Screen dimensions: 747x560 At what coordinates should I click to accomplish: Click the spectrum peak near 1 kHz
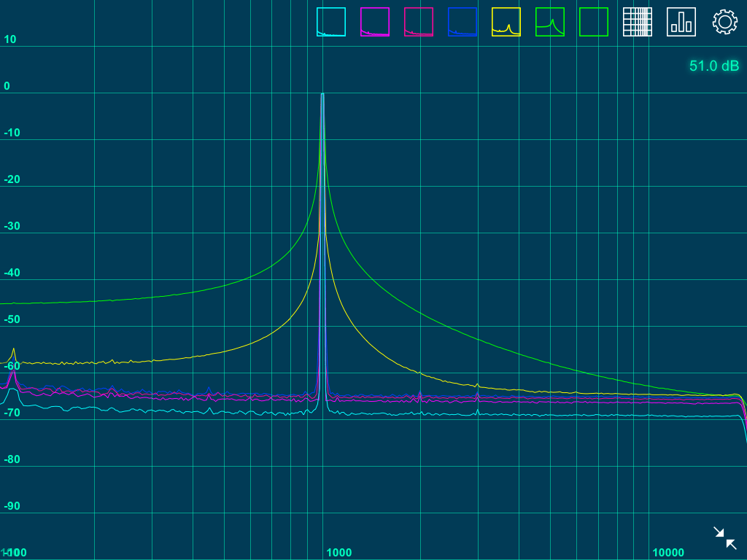tap(323, 95)
